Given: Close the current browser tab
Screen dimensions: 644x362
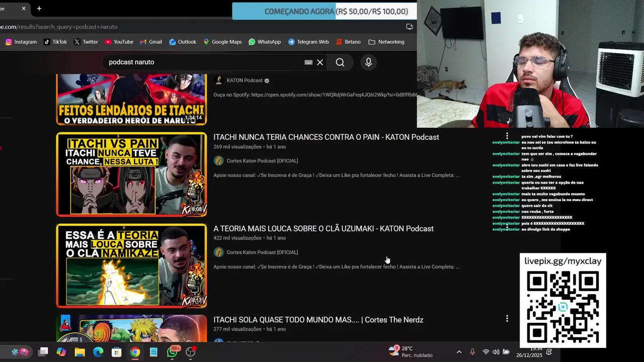Looking at the screenshot, I should pyautogui.click(x=23, y=8).
